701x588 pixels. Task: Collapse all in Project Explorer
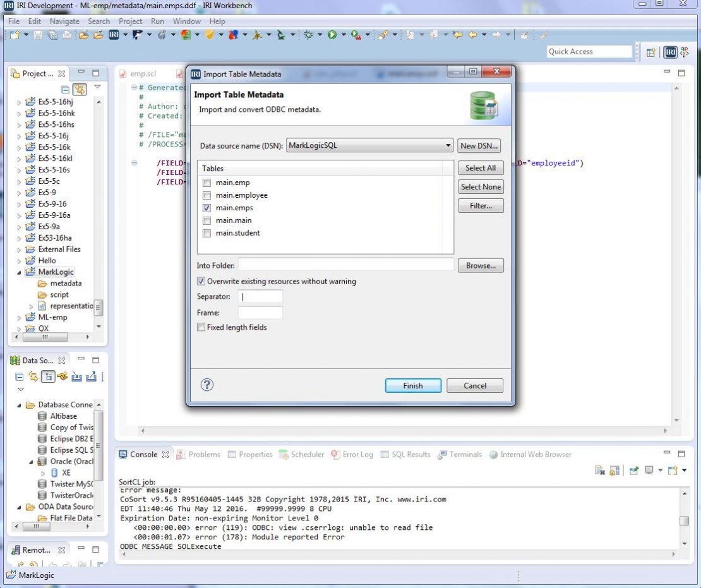click(65, 89)
